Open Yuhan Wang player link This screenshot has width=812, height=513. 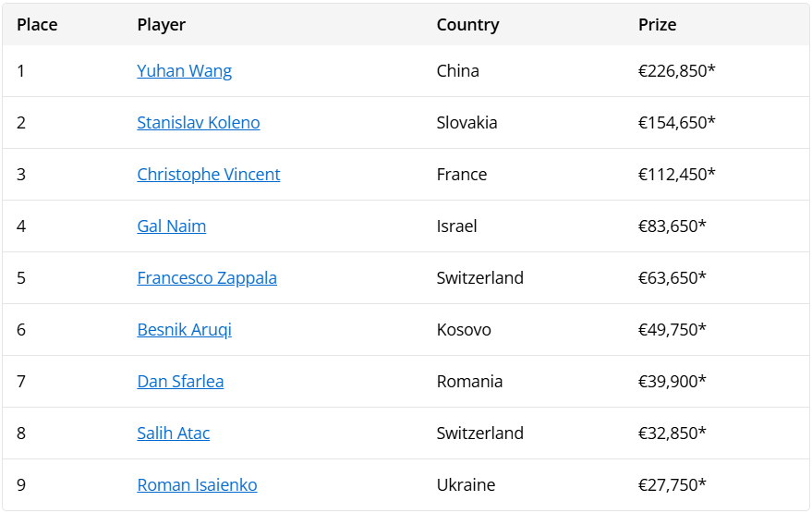tap(184, 71)
